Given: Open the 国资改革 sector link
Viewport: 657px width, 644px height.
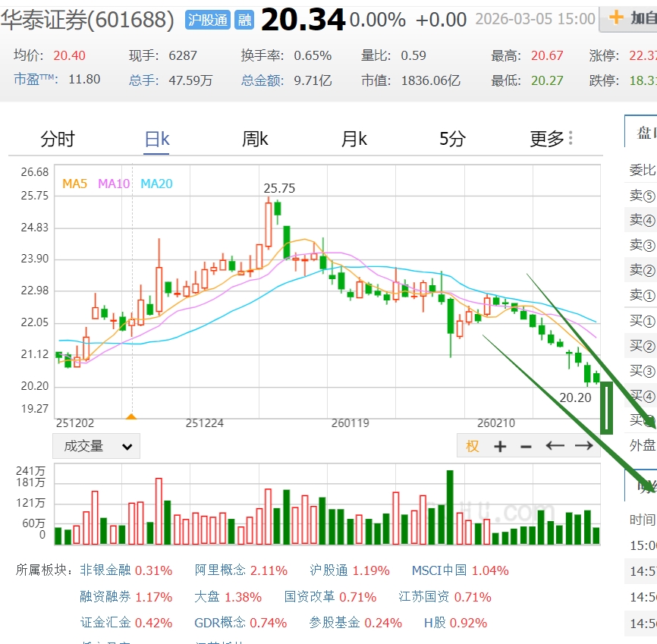Looking at the screenshot, I should [310, 597].
